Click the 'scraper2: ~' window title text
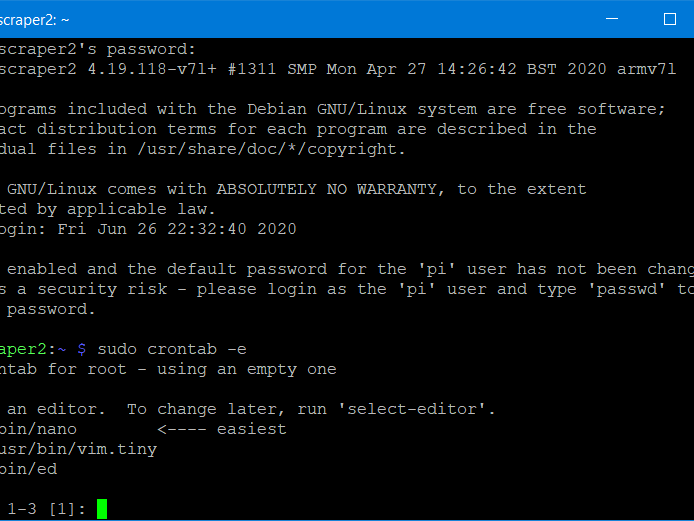The height and width of the screenshot is (521, 694). click(35, 20)
